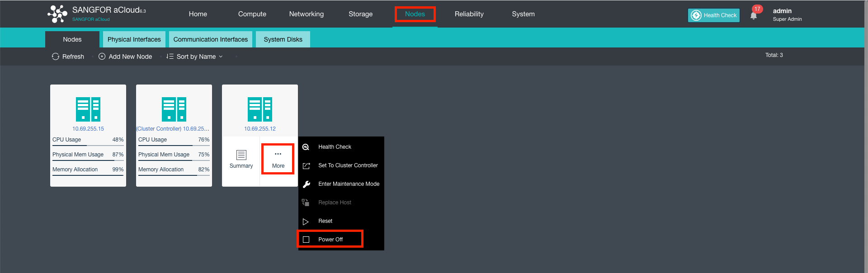This screenshot has height=273, width=868.
Task: Open the notifications bell icon
Action: [753, 16]
